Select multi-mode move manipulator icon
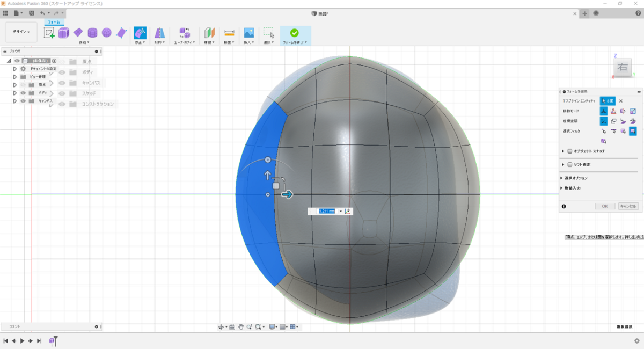The width and height of the screenshot is (644, 349). tap(604, 111)
